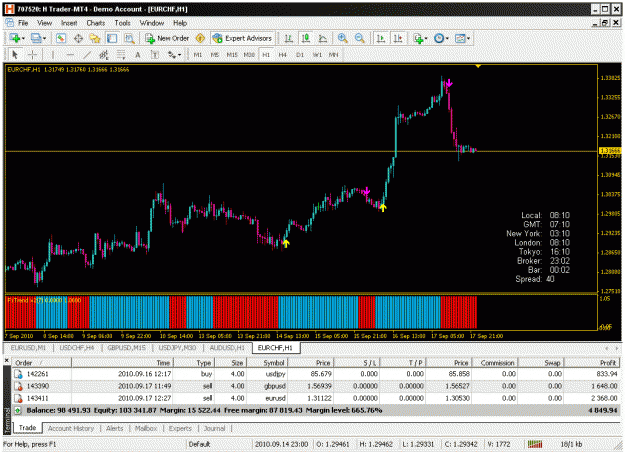The height and width of the screenshot is (452, 625).
Task: Click the indicators list icon
Action: (x=418, y=38)
